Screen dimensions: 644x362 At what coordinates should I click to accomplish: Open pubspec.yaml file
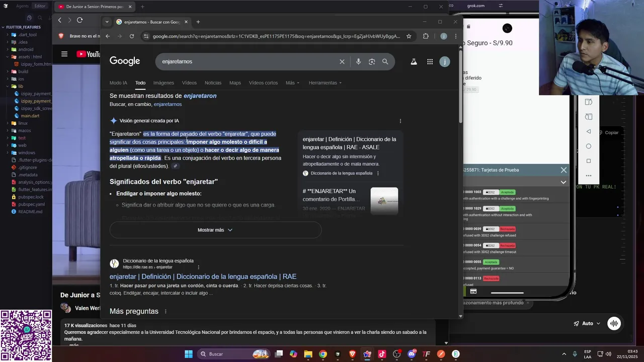pos(31,205)
